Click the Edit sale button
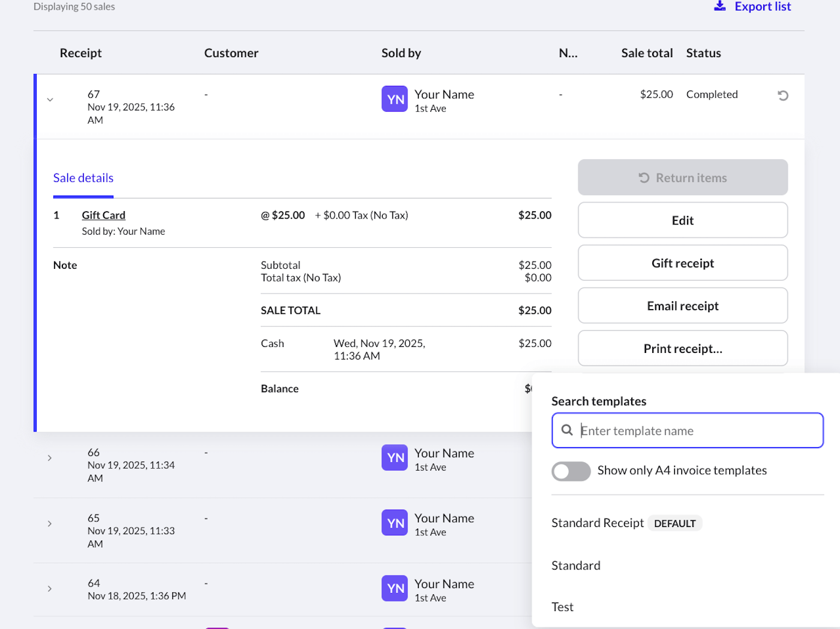 (x=682, y=220)
